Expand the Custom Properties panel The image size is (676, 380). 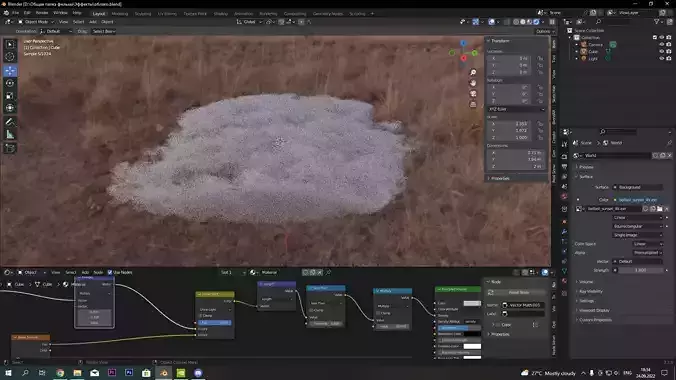[595, 320]
